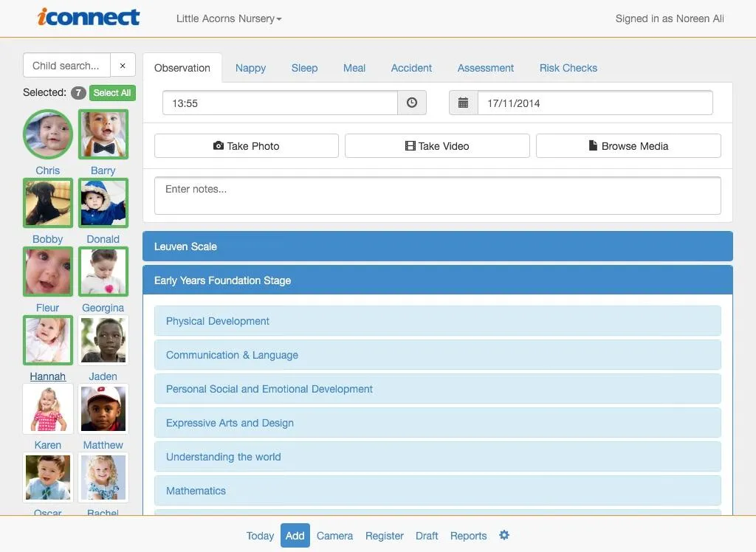Viewport: 756px width, 552px height.
Task: Click the Take Video button
Action: tap(436, 145)
